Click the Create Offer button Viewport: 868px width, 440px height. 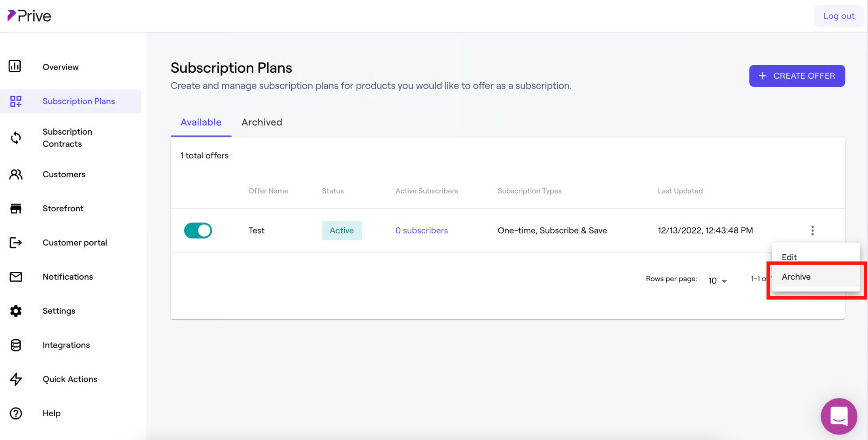click(797, 76)
